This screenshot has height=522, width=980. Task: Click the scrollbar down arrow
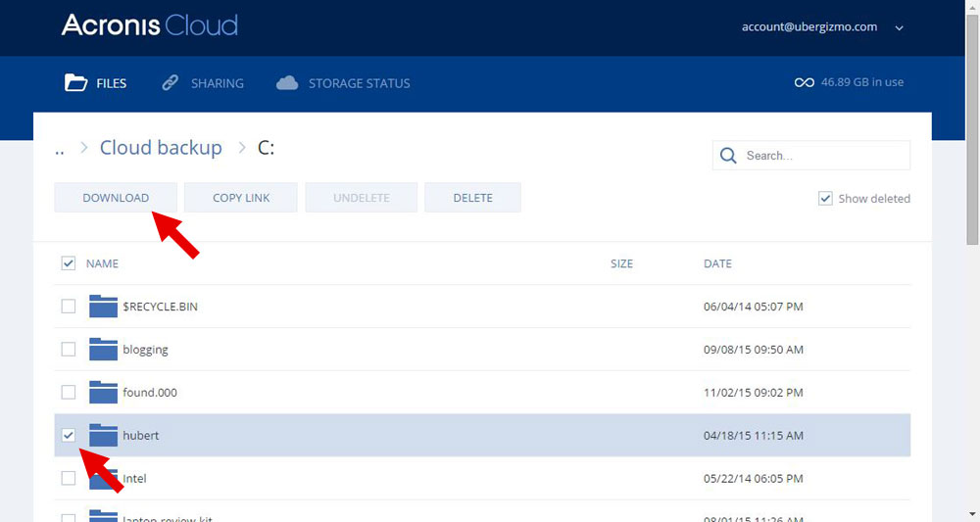[972, 516]
